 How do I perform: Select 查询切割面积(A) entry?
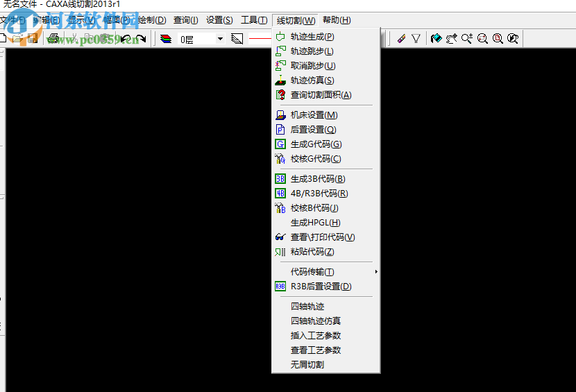(326, 95)
